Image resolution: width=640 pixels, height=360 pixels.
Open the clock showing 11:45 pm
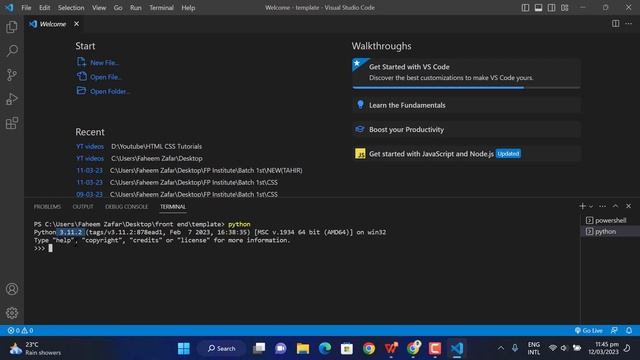click(x=603, y=348)
